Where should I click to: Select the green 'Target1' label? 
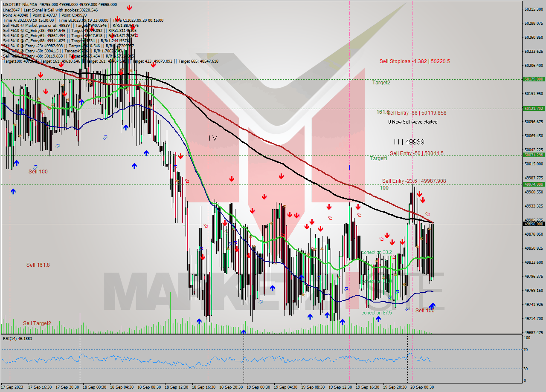point(378,159)
